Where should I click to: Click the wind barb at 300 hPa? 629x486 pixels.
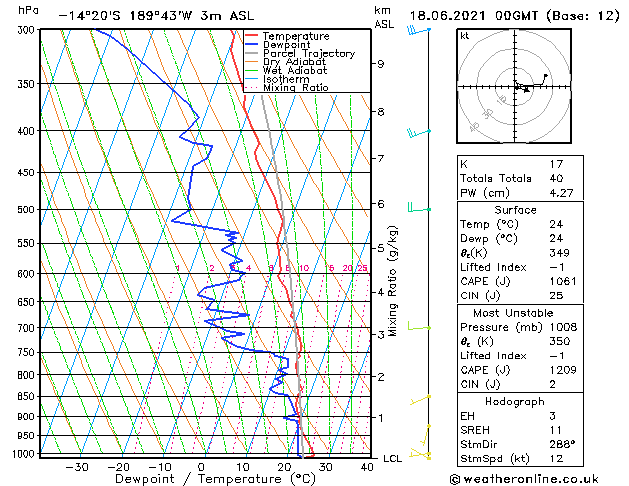tap(418, 30)
